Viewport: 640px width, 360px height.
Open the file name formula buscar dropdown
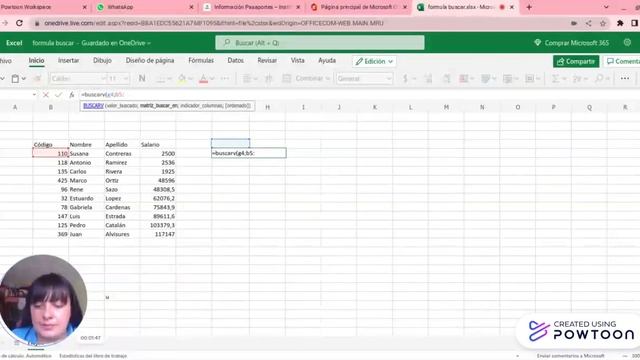(91, 43)
